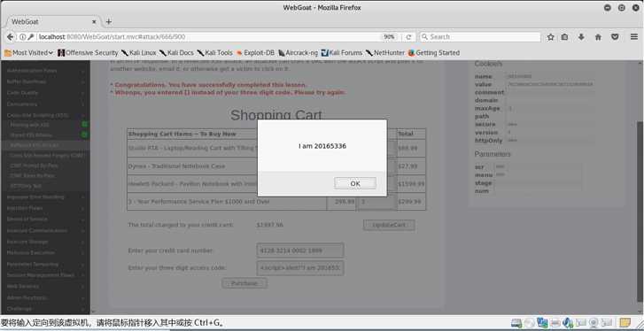This screenshot has height=331, width=644.
Task: Bookmark this page with the star icon
Action: point(551,37)
